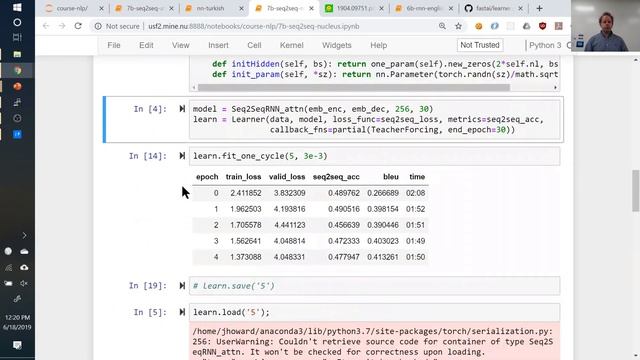The image size is (640, 360).
Task: Click the Python 3 kernel indicator
Action: (545, 45)
